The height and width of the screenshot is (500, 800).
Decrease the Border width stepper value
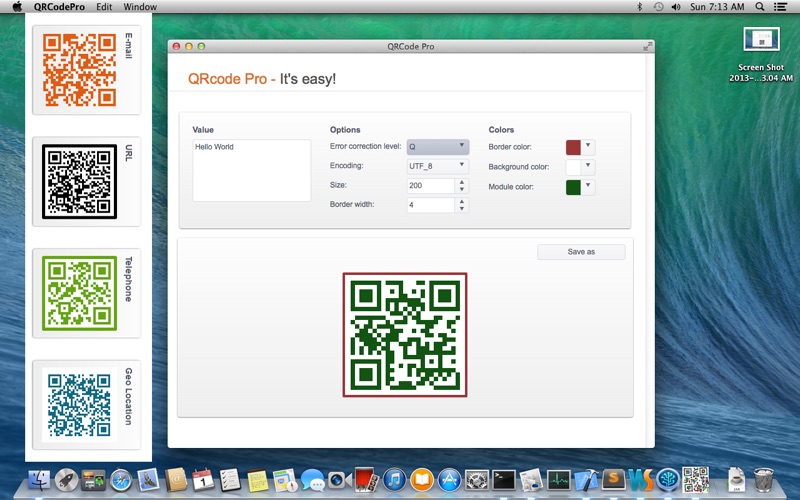[462, 208]
